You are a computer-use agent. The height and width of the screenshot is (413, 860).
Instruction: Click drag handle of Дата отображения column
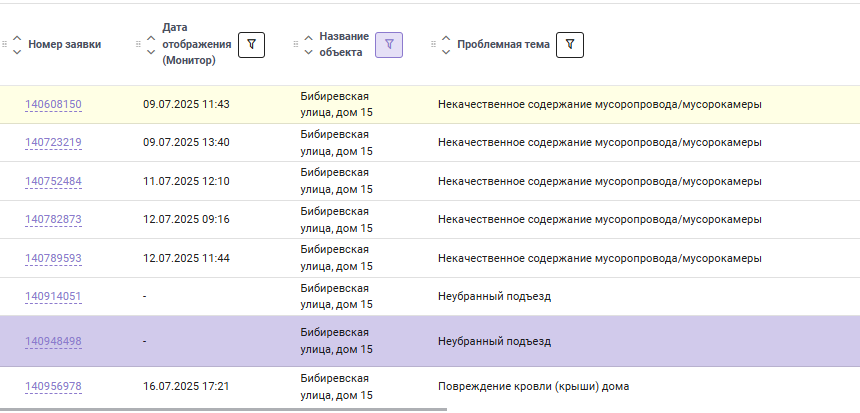coord(138,44)
